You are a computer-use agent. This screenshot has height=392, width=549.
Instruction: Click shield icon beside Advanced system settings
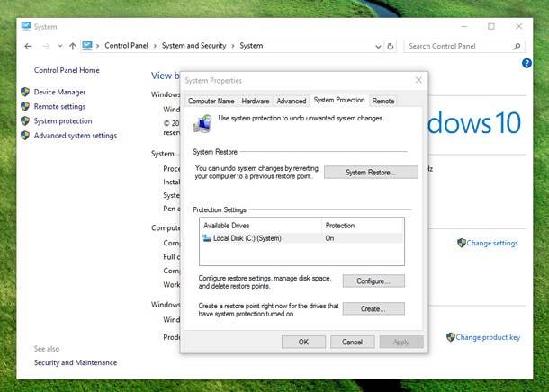coord(25,136)
